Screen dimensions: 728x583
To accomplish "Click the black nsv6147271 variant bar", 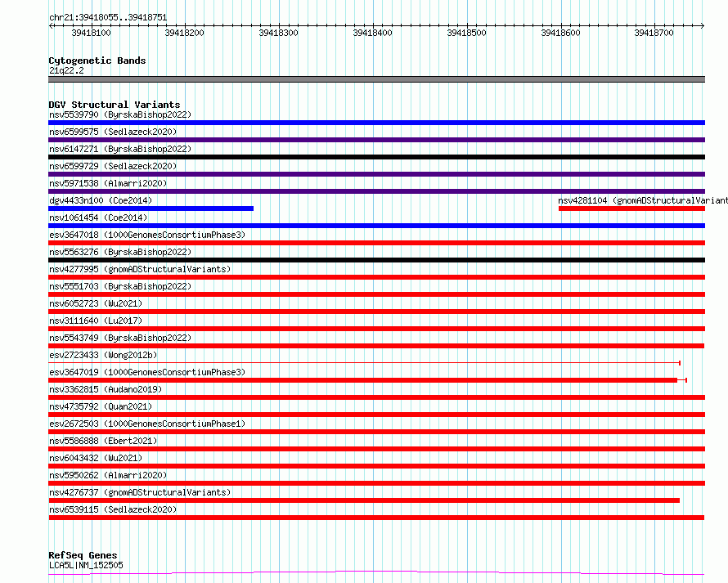I will (x=376, y=157).
